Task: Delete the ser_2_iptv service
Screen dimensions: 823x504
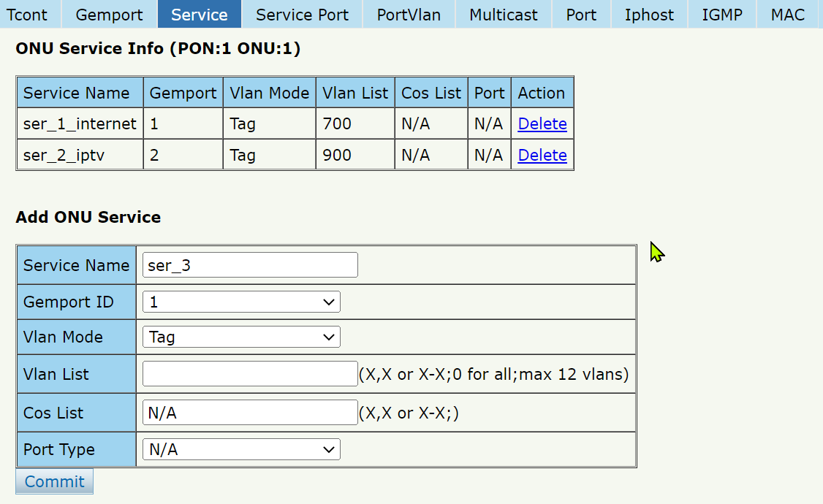Action: (x=542, y=156)
